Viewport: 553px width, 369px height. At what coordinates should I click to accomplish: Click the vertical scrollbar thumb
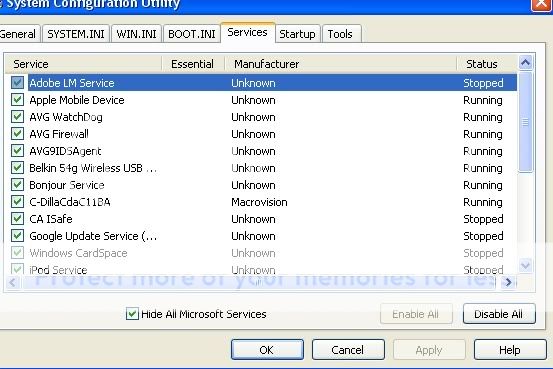click(x=525, y=122)
